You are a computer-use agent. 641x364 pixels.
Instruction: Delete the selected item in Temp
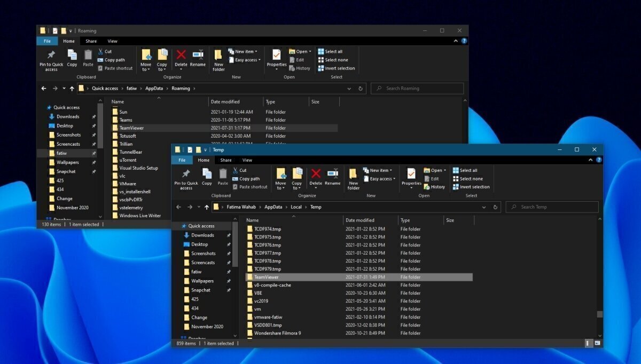click(316, 179)
